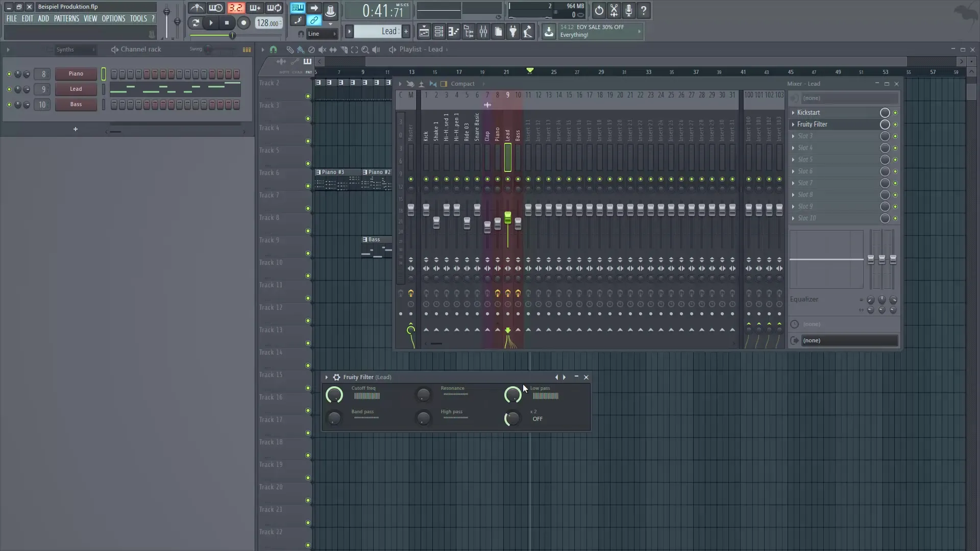Select the Bass channel button
This screenshot has height=551, width=980.
click(x=76, y=104)
